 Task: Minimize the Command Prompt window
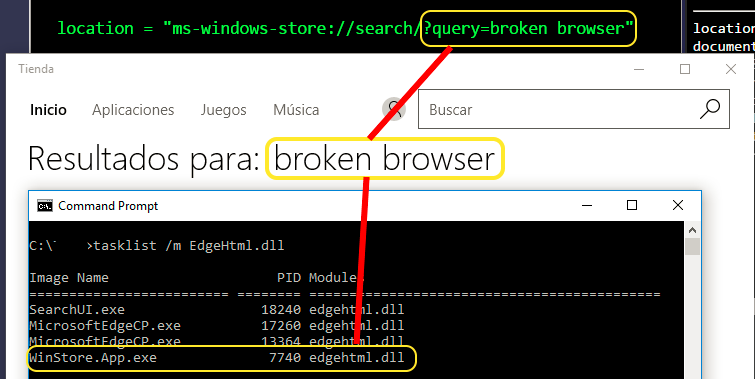(x=586, y=205)
